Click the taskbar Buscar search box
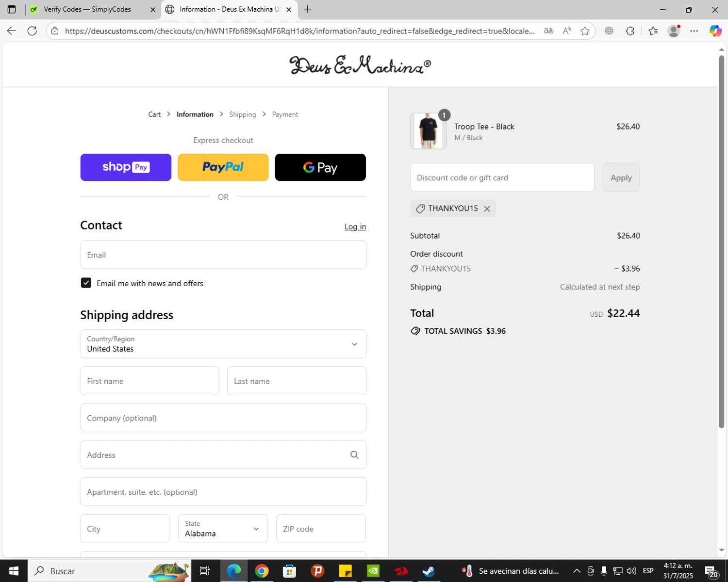728x582 pixels. tap(110, 571)
